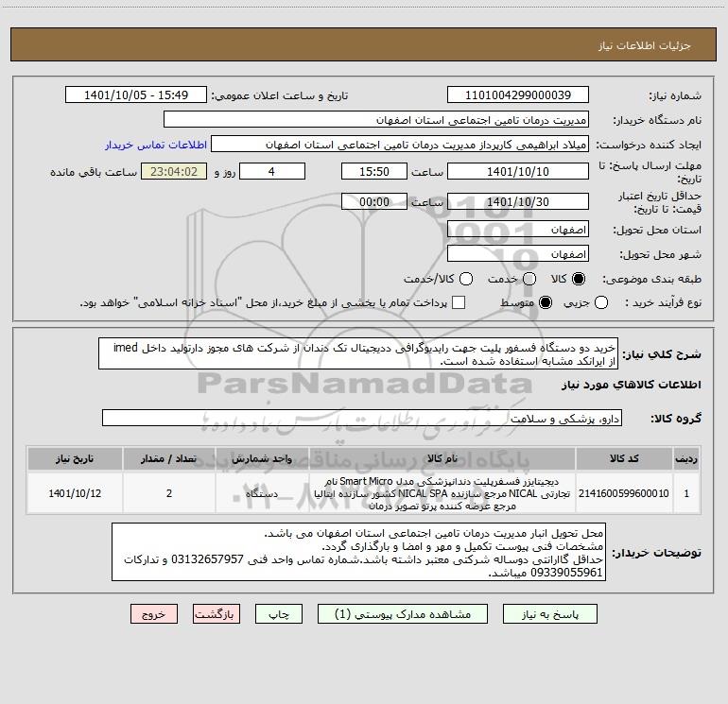Click the گروه کالا field دارو، پزشکی و سلامت
The width and height of the screenshot is (728, 704).
[x=362, y=418]
